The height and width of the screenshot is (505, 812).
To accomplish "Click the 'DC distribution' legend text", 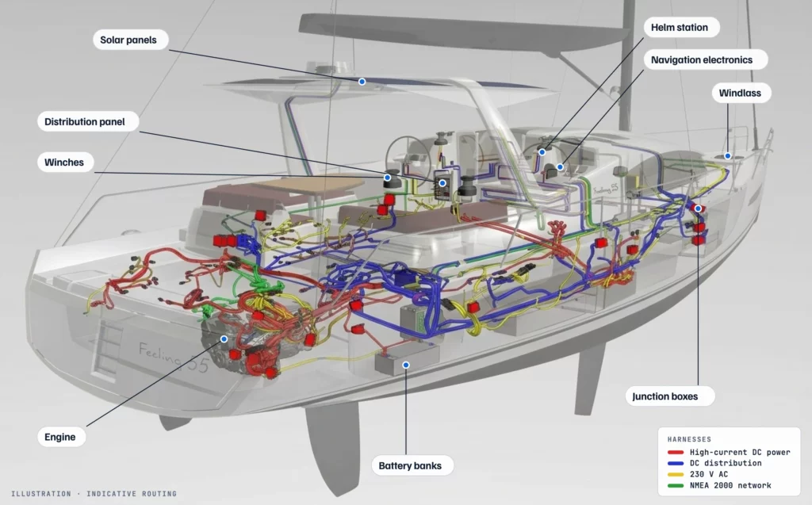I will coord(726,463).
